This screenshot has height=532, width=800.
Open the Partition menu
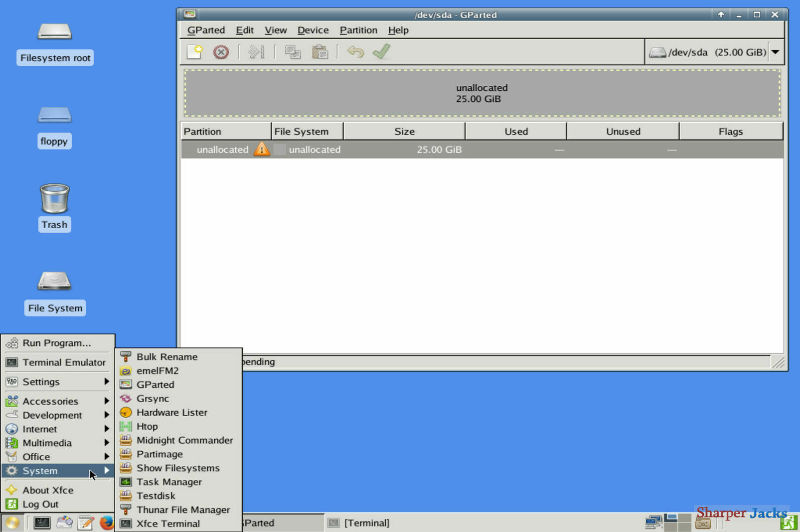(x=359, y=30)
